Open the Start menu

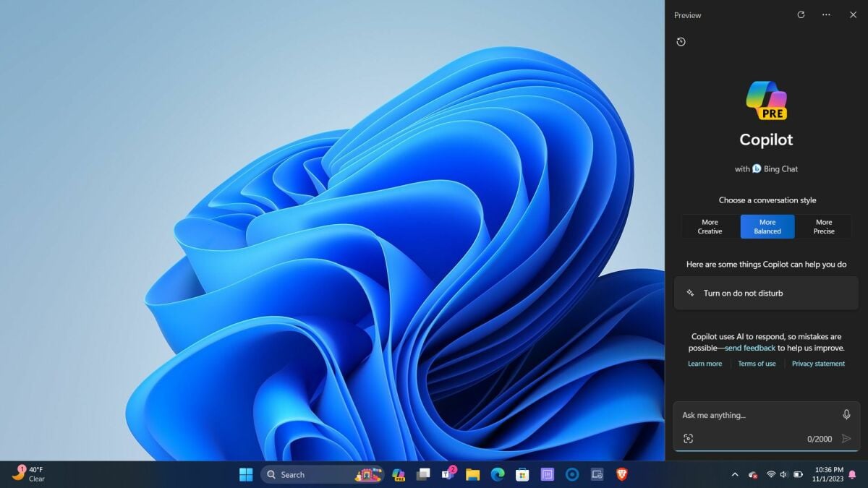click(246, 474)
